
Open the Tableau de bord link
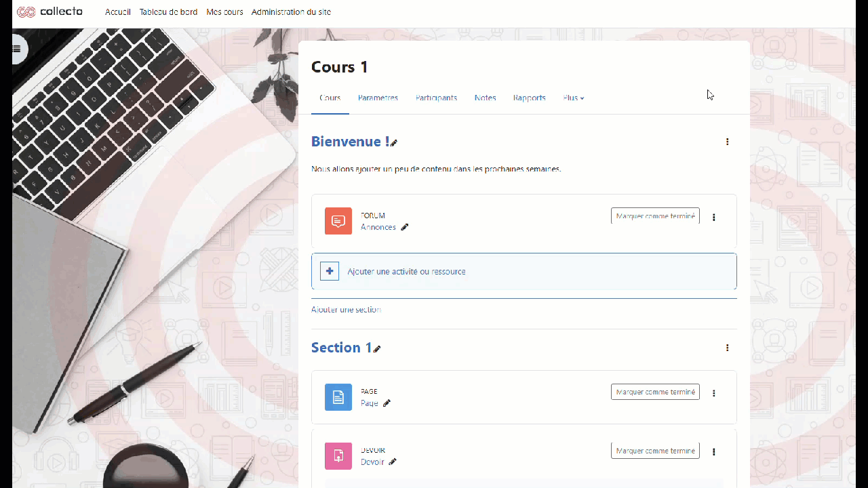[168, 12]
